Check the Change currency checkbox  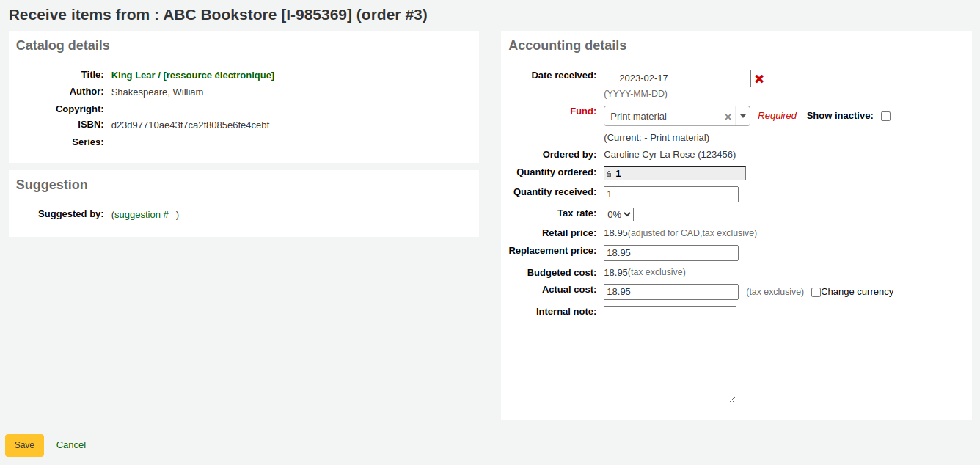pyautogui.click(x=816, y=292)
